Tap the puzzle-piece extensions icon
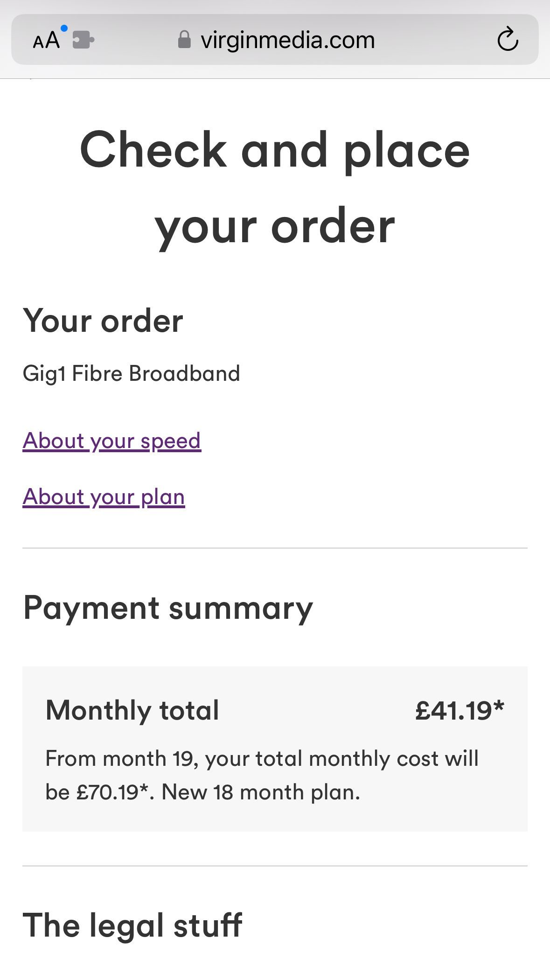550x980 pixels. point(84,40)
